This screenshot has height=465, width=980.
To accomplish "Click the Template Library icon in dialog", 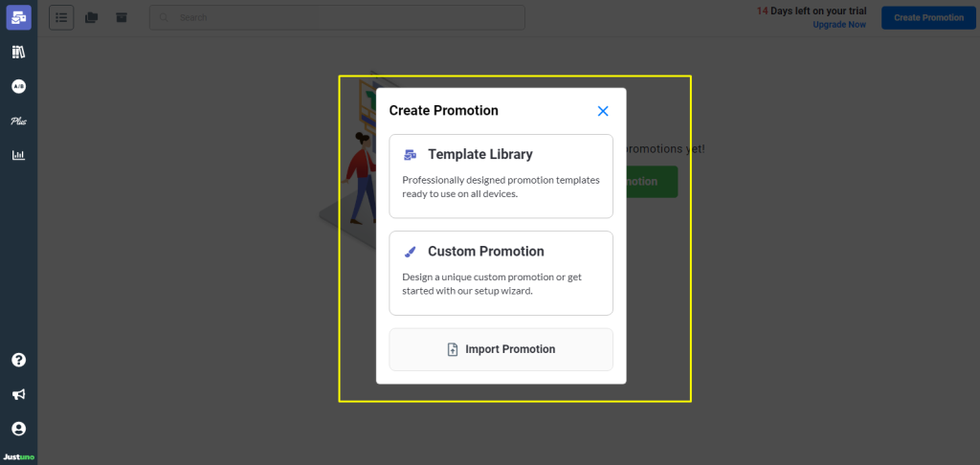I will [x=410, y=154].
